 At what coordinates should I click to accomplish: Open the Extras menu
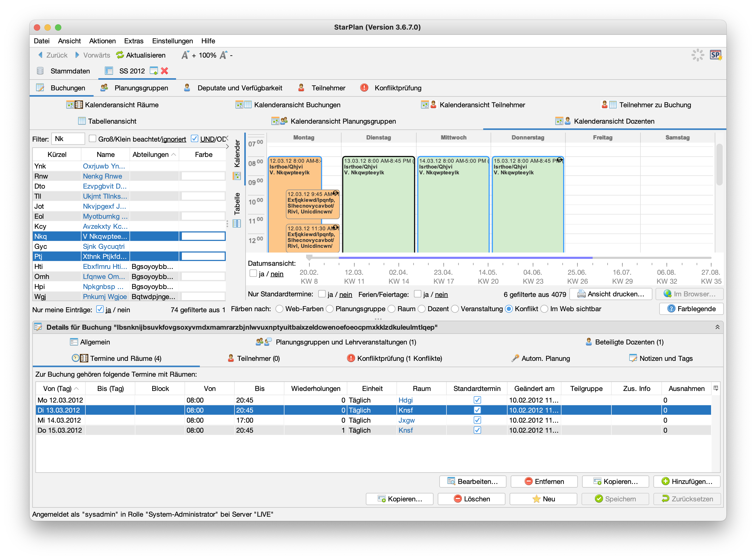(x=134, y=41)
